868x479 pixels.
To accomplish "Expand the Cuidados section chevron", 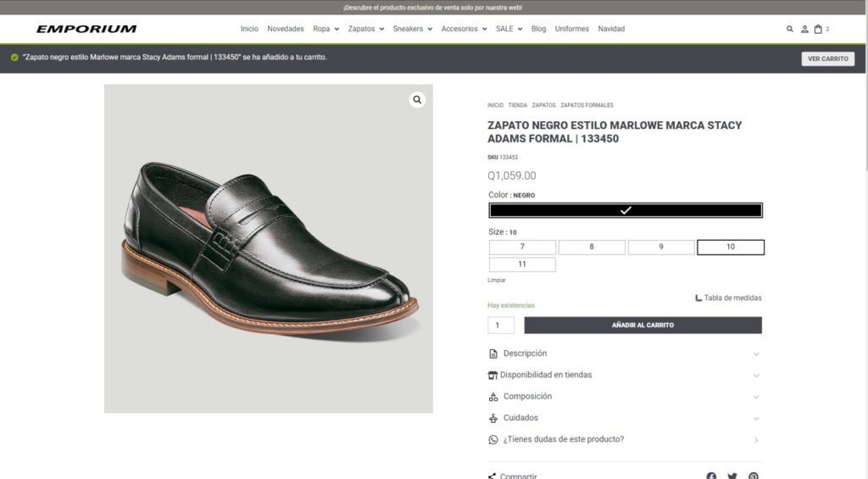I will [x=756, y=419].
